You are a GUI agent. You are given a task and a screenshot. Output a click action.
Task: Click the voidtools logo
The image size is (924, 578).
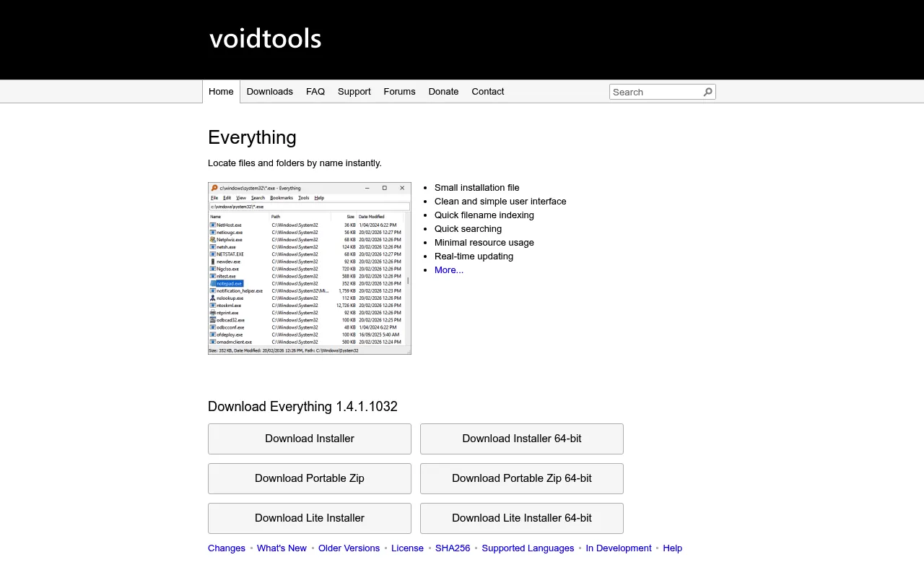coord(265,38)
